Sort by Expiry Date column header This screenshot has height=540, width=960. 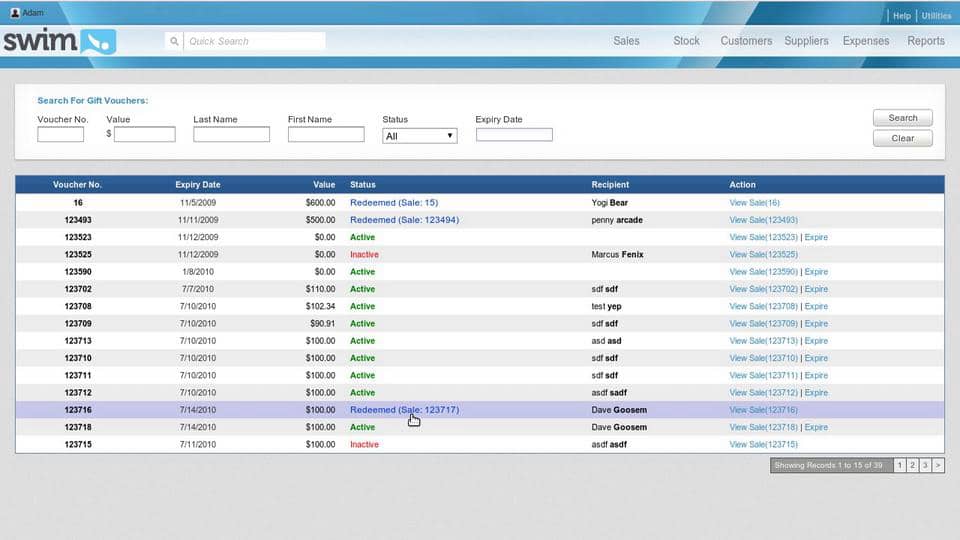tap(198, 184)
